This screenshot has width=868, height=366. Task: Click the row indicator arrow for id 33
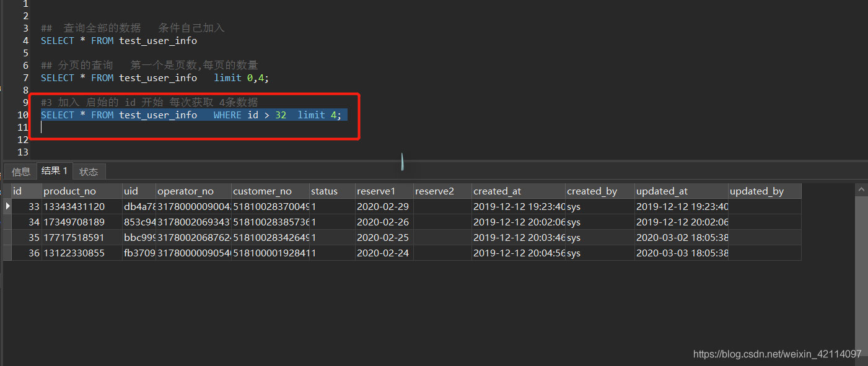[x=7, y=206]
